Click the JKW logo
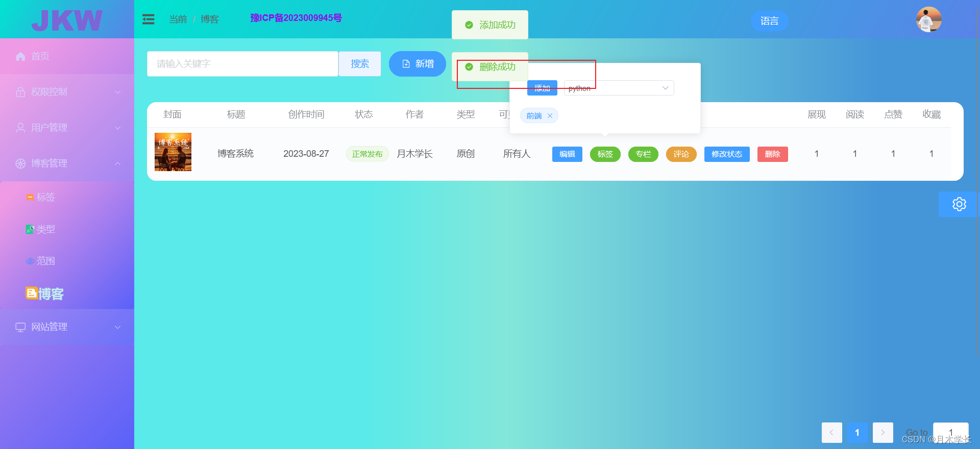The height and width of the screenshot is (449, 980). [x=67, y=20]
